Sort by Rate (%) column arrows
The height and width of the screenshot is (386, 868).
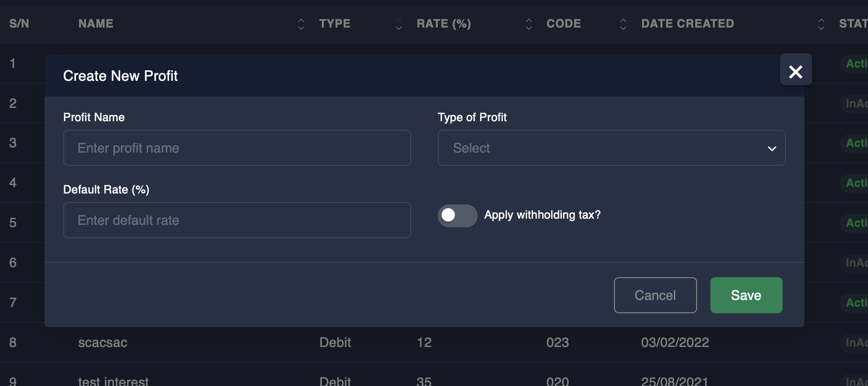point(528,24)
